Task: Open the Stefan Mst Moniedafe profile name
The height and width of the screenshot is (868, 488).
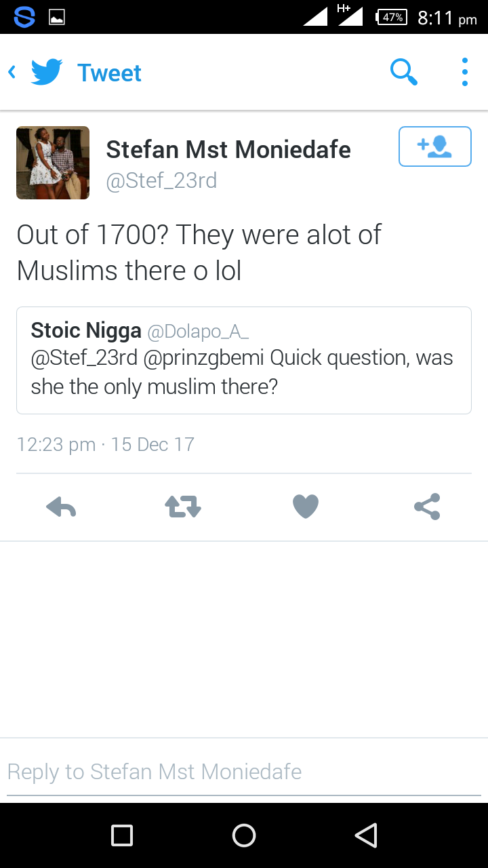Action: coord(228,150)
